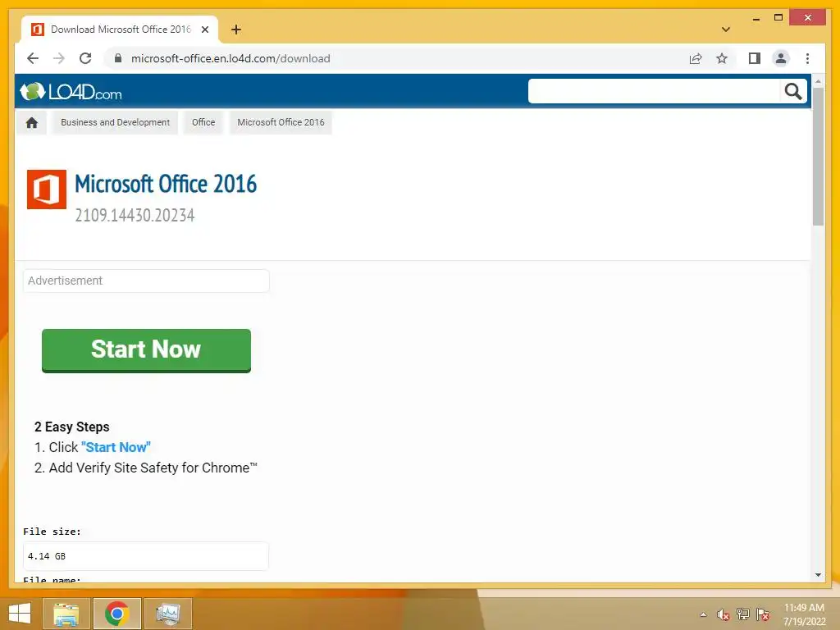
Task: Open Chrome profile avatar
Action: pos(781,58)
